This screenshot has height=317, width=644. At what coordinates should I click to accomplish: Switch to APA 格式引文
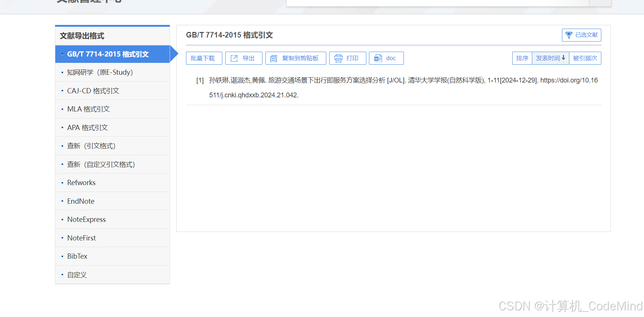(x=112, y=127)
